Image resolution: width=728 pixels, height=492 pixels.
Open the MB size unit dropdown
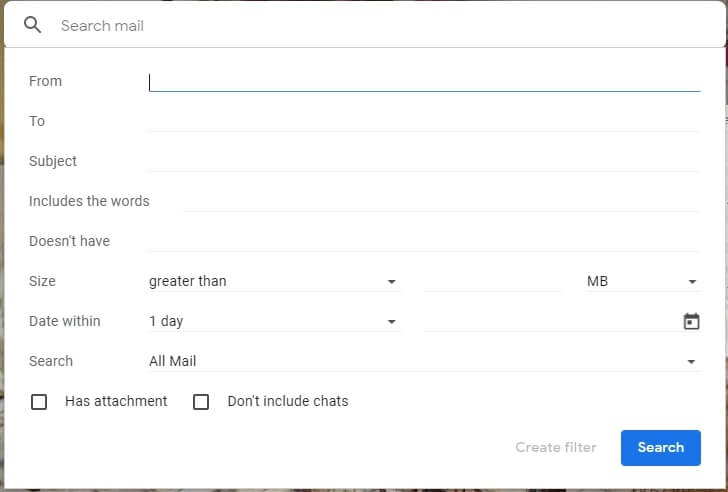(643, 281)
